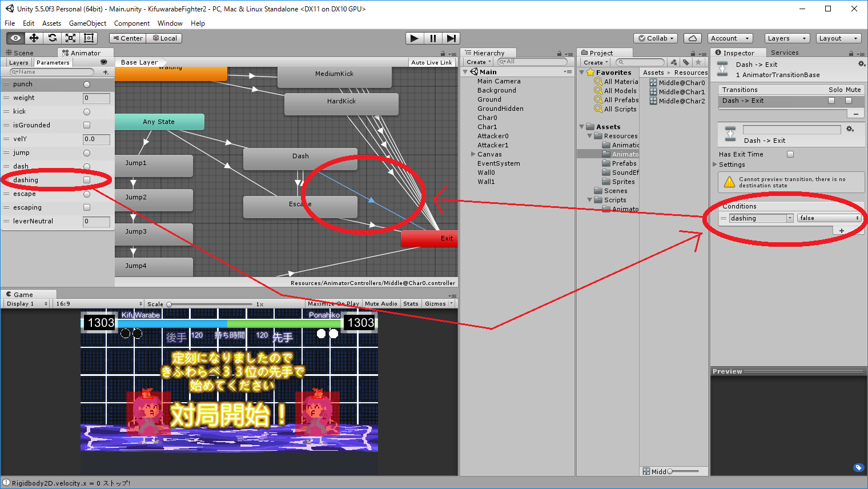Select the Move tool in the toolbar
Image resolution: width=868 pixels, height=489 pixels.
click(34, 38)
